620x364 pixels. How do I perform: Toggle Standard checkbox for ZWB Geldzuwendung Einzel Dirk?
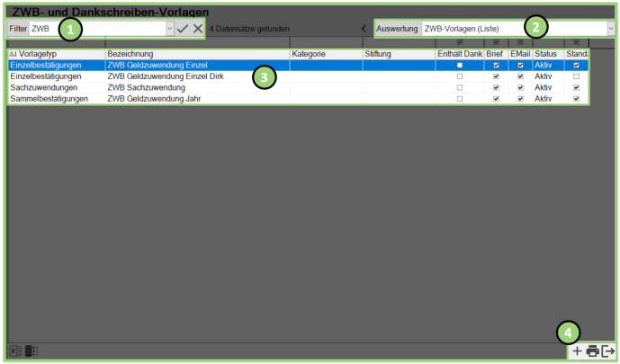click(x=576, y=76)
